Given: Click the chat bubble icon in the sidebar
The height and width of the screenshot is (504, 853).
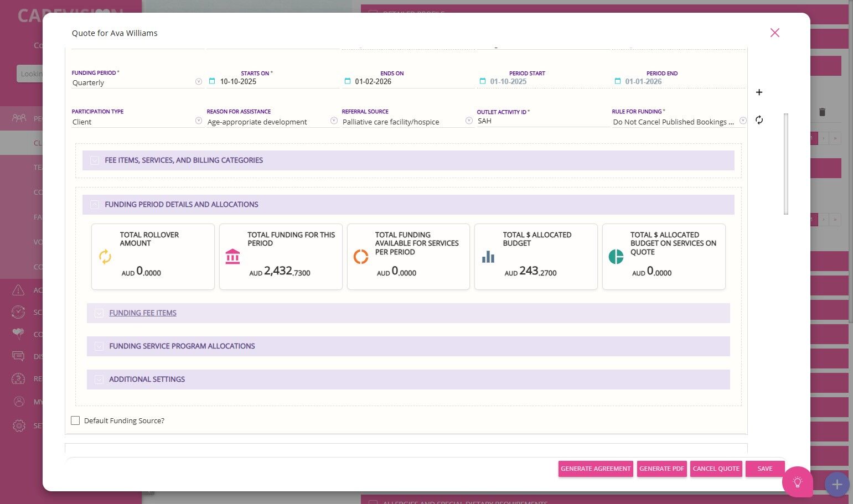Looking at the screenshot, I should point(18,356).
